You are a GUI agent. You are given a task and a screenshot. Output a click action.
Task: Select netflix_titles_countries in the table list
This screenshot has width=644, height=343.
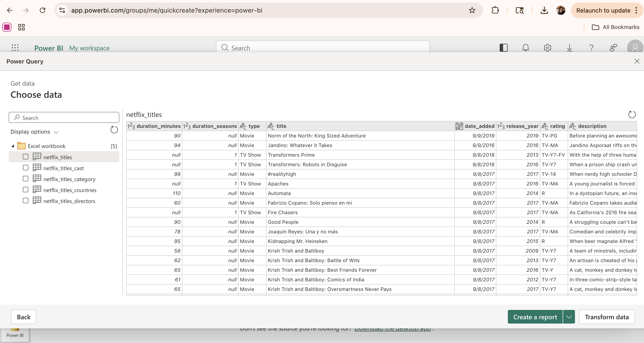click(70, 190)
